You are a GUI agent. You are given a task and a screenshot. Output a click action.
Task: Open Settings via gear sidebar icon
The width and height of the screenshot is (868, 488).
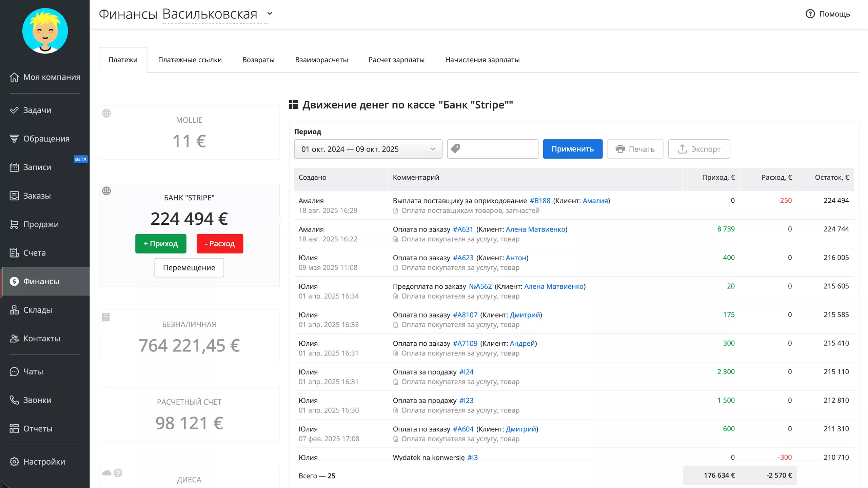coord(14,462)
